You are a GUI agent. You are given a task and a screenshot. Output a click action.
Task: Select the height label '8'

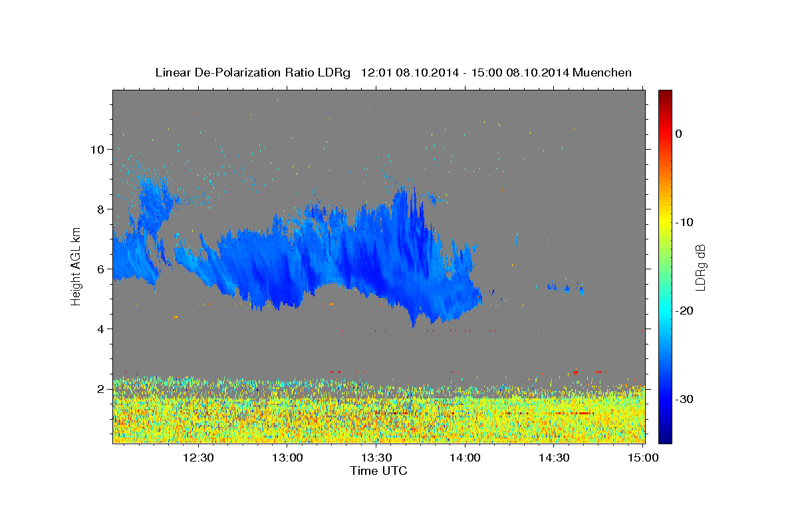click(100, 209)
